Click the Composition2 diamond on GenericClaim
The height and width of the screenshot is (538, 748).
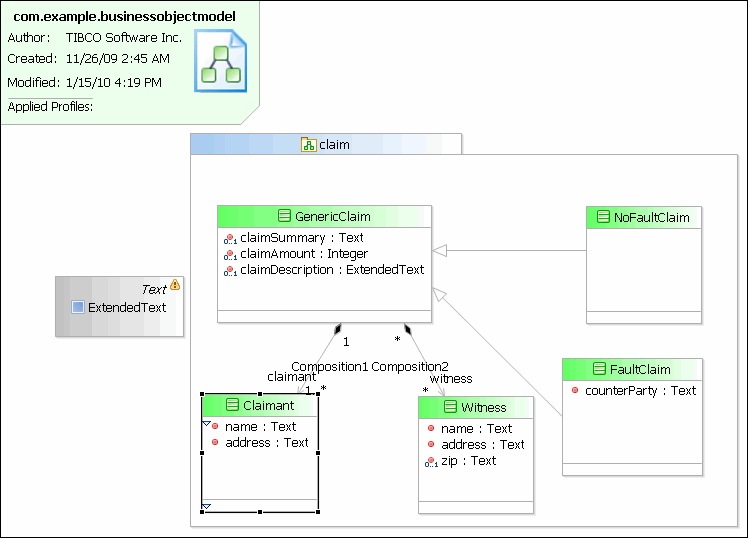click(x=407, y=329)
